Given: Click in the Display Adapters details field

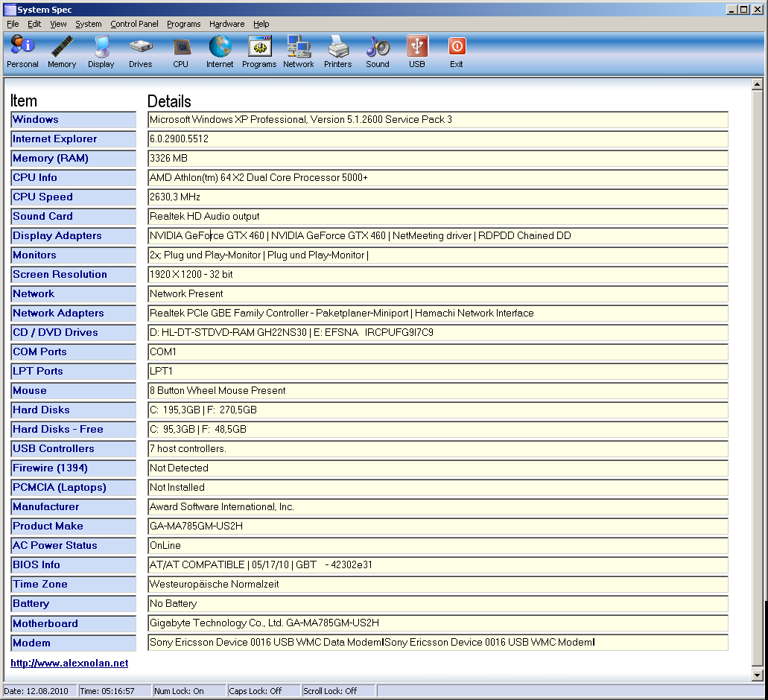Looking at the screenshot, I should (438, 236).
